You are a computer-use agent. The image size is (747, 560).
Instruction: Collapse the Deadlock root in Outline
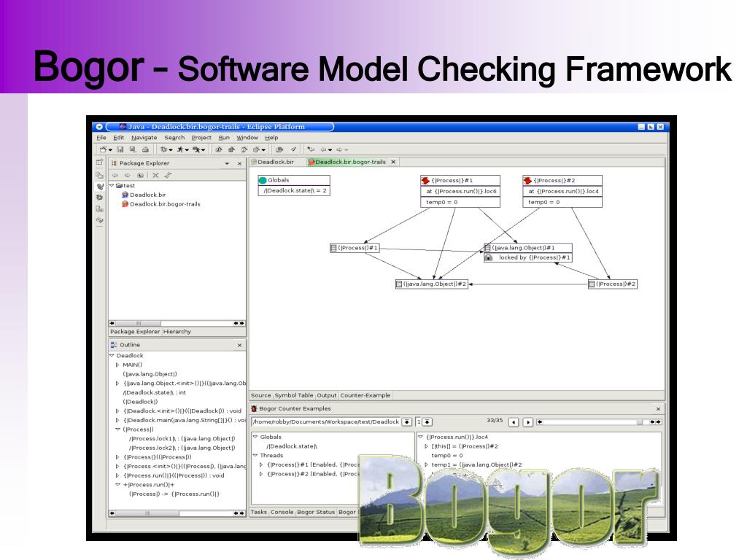pyautogui.click(x=112, y=356)
